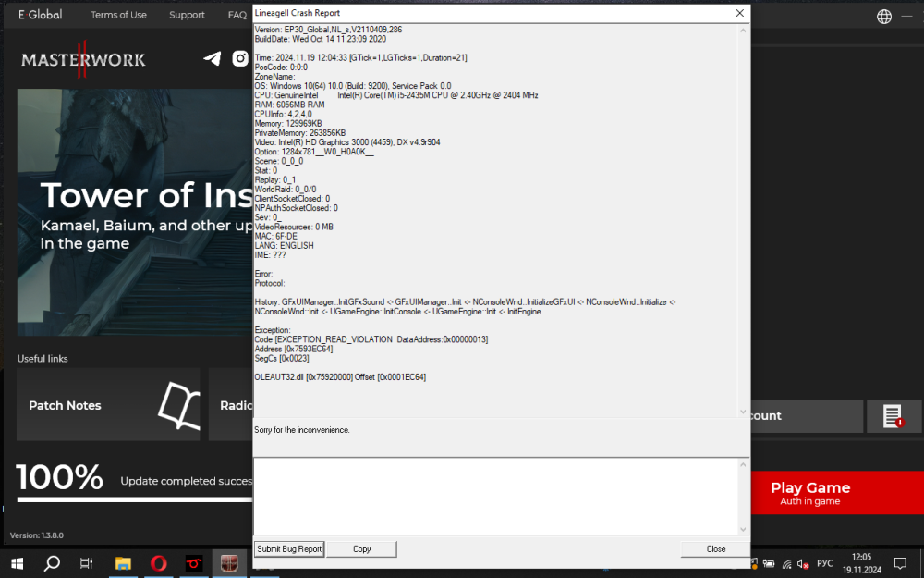This screenshot has width=924, height=578.
Task: Click the volume icon in system tray
Action: point(802,563)
